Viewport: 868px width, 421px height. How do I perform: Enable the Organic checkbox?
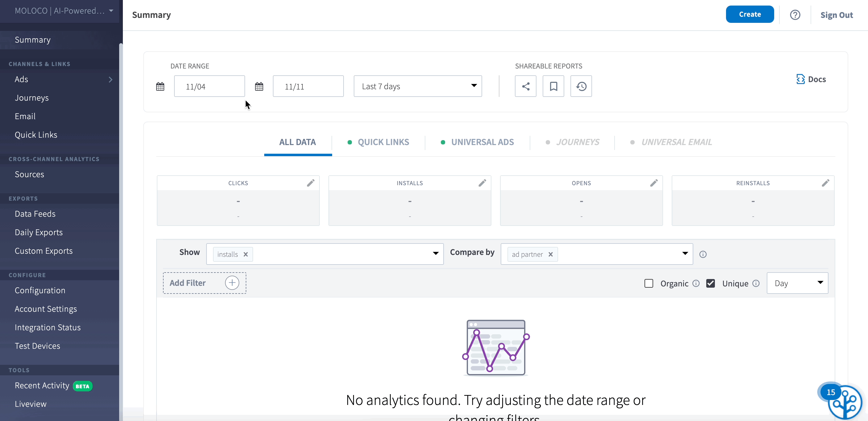coord(649,283)
